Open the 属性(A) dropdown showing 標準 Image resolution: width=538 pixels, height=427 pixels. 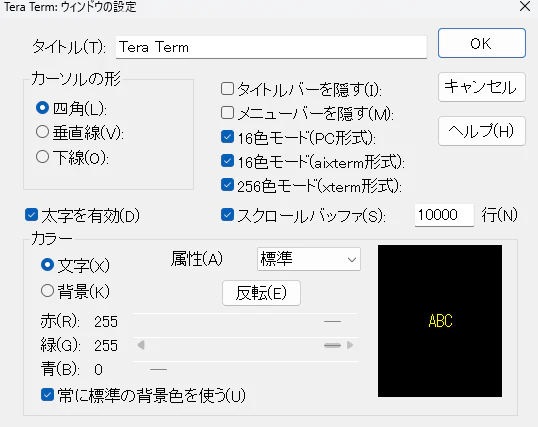(x=309, y=259)
